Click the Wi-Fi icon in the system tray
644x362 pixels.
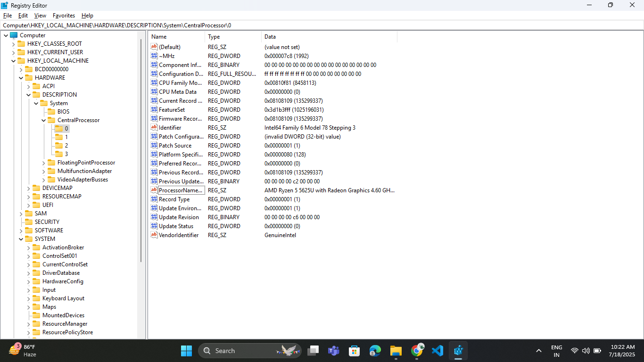tap(574, 351)
